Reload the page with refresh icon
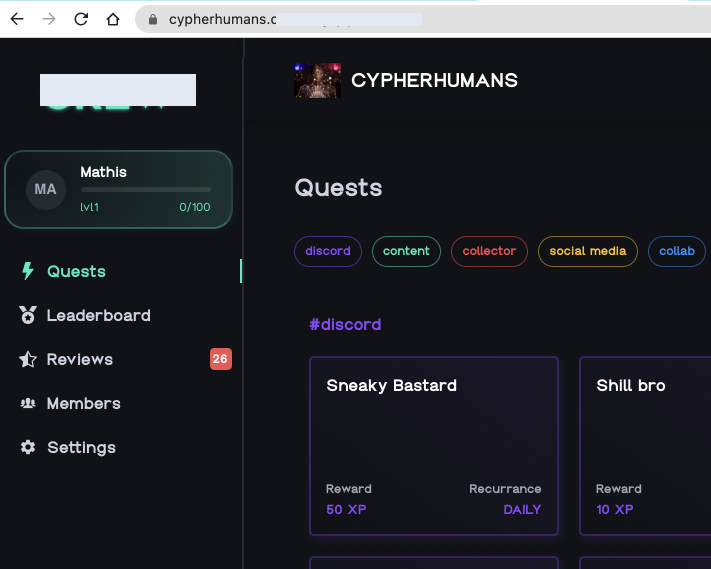This screenshot has height=569, width=711. (81, 19)
